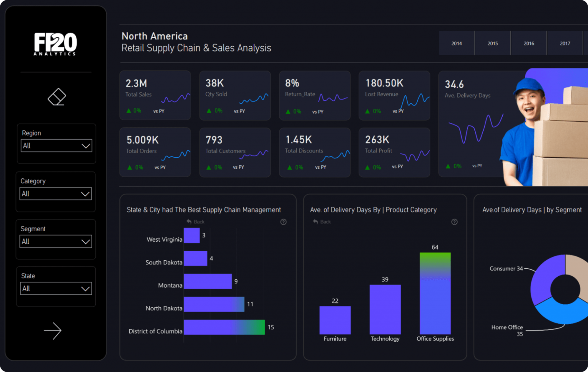Expand the State filter dropdown
Image resolution: width=588 pixels, height=372 pixels.
point(56,289)
